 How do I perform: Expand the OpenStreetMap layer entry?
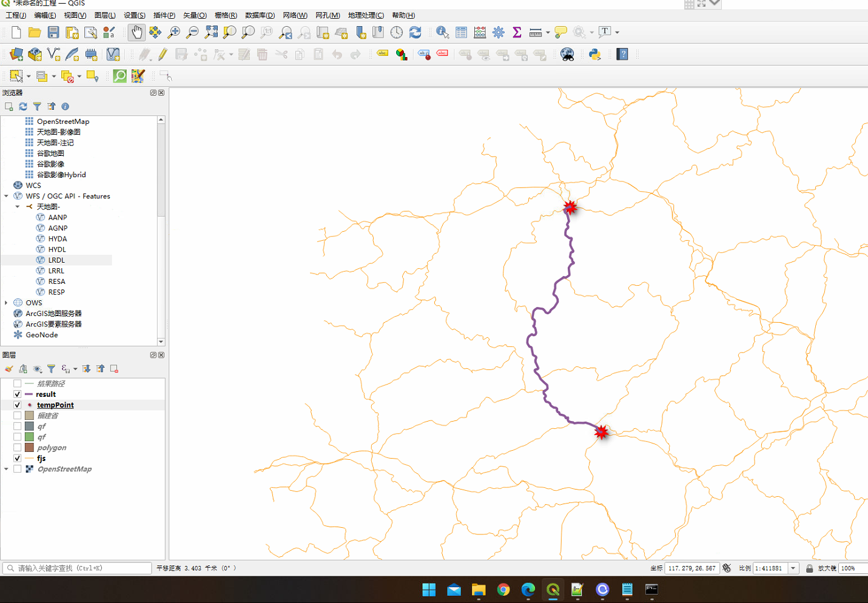pos(6,468)
